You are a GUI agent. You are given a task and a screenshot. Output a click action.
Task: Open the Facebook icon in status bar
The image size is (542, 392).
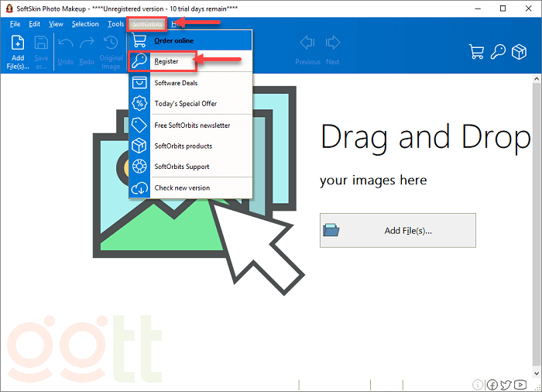coord(492,384)
